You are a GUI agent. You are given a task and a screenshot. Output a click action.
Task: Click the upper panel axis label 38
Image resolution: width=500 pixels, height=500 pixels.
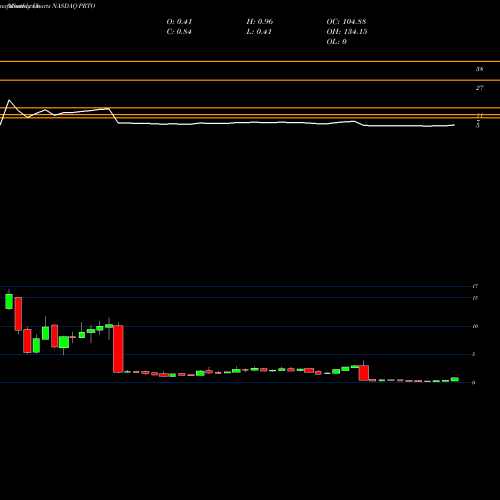(x=479, y=69)
